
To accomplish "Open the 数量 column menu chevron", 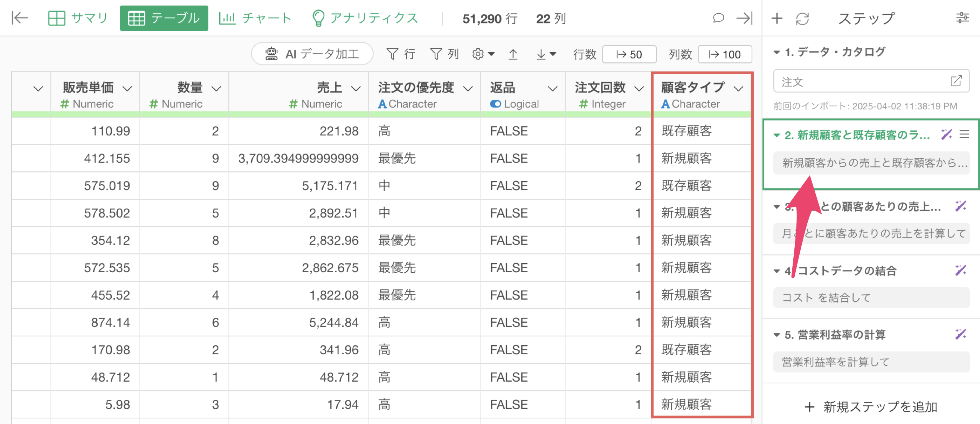I will pyautogui.click(x=216, y=89).
